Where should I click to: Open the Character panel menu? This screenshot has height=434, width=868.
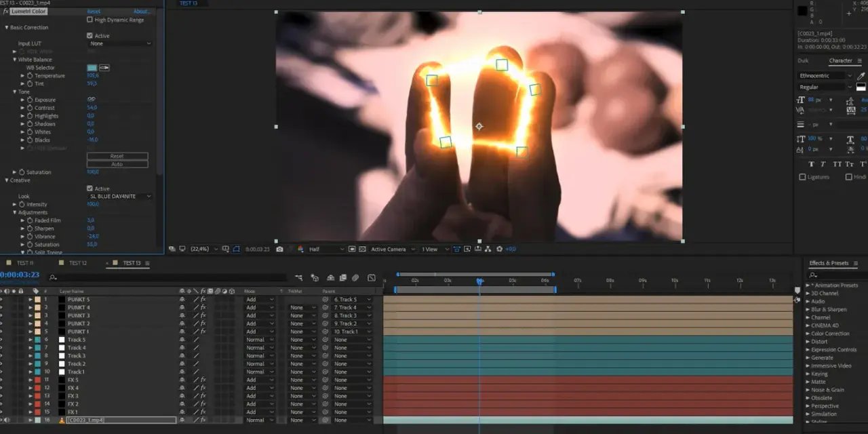pos(859,61)
